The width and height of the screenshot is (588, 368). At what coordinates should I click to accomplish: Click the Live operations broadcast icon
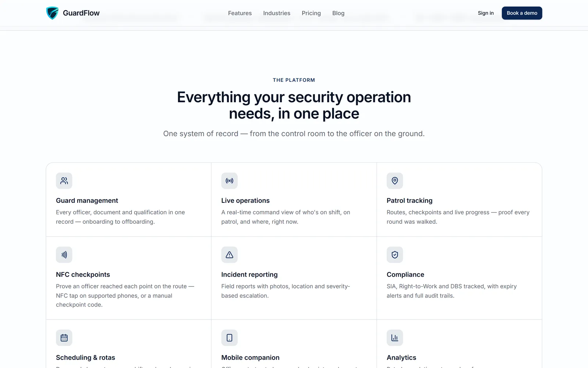coord(229,181)
